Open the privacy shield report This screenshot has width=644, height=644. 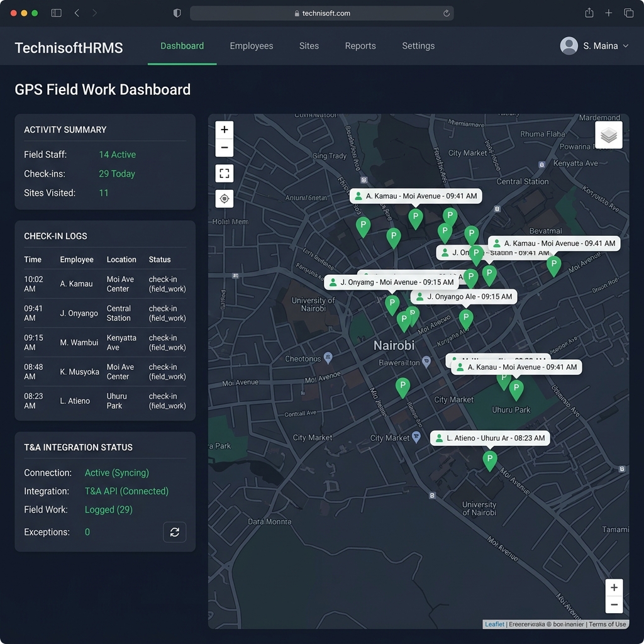click(x=177, y=13)
